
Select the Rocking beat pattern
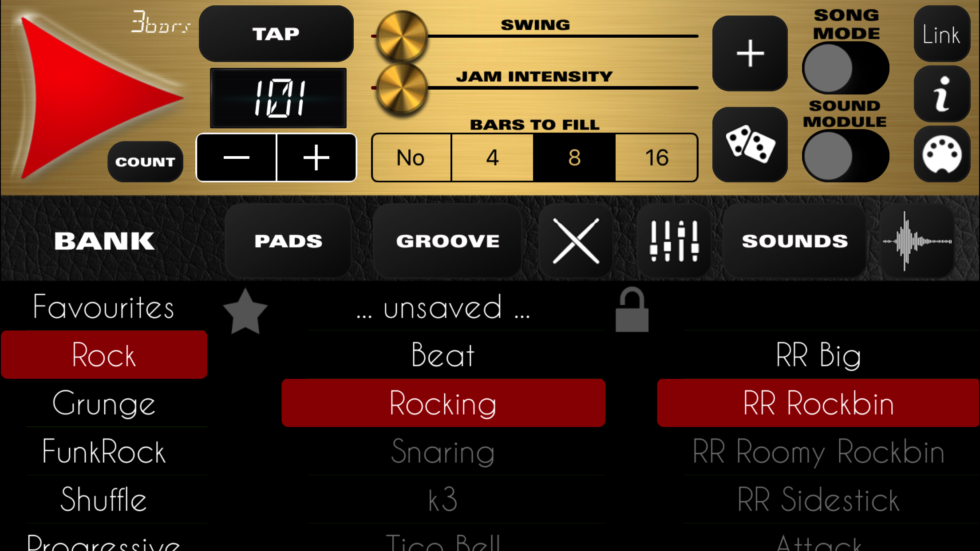[443, 402]
